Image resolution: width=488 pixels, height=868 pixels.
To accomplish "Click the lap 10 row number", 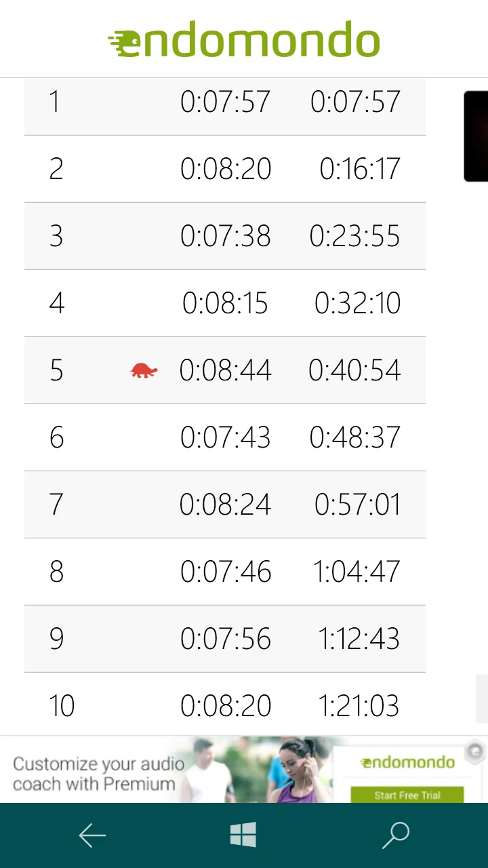I will pyautogui.click(x=62, y=706).
